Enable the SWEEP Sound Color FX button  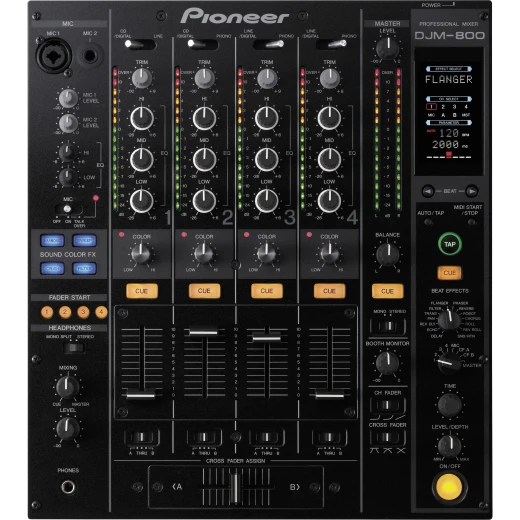point(84,240)
